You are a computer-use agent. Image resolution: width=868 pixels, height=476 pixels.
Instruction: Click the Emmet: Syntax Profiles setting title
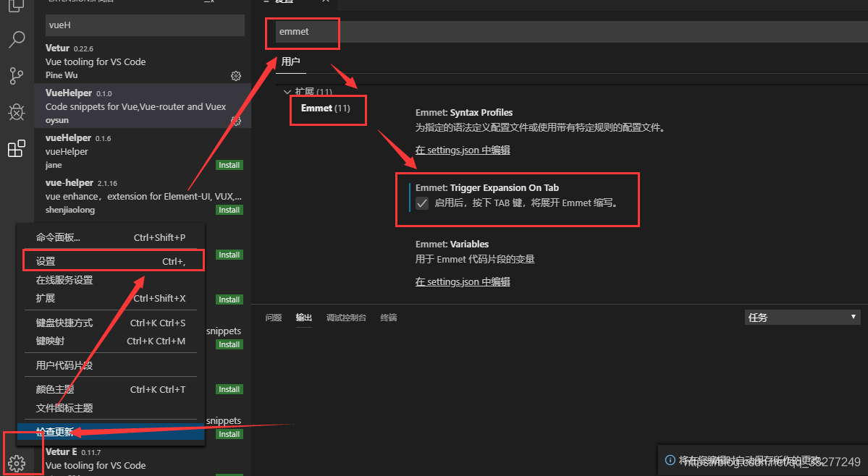tap(464, 112)
